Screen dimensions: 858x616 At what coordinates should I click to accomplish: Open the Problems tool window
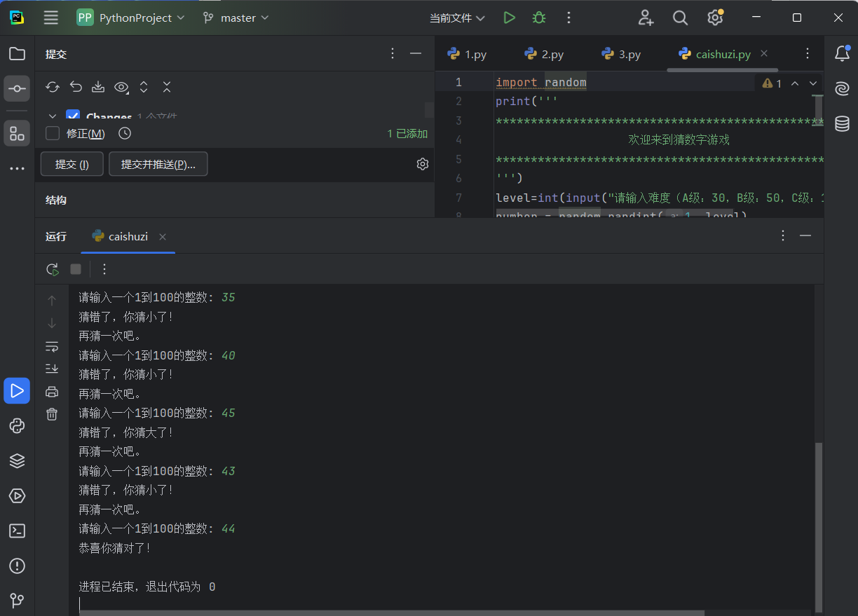17,566
